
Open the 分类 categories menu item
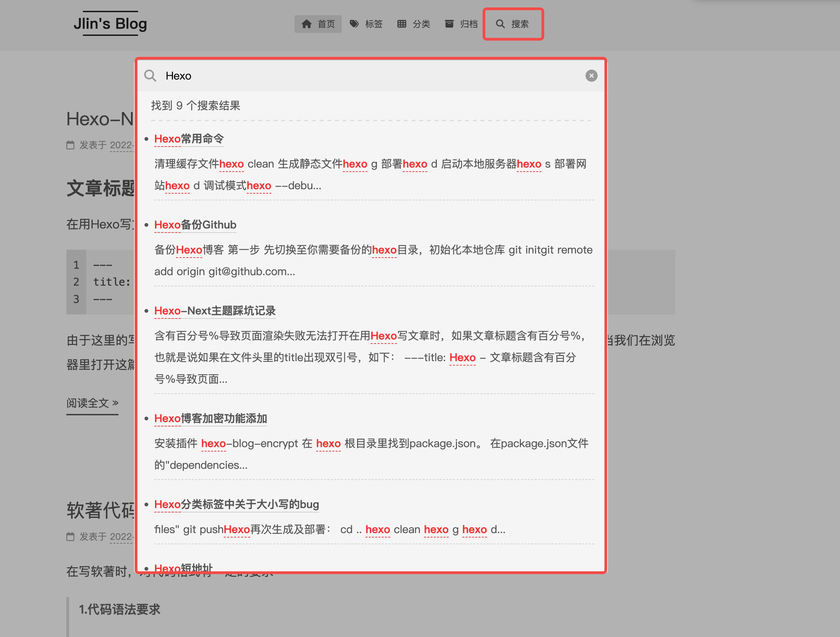[413, 24]
